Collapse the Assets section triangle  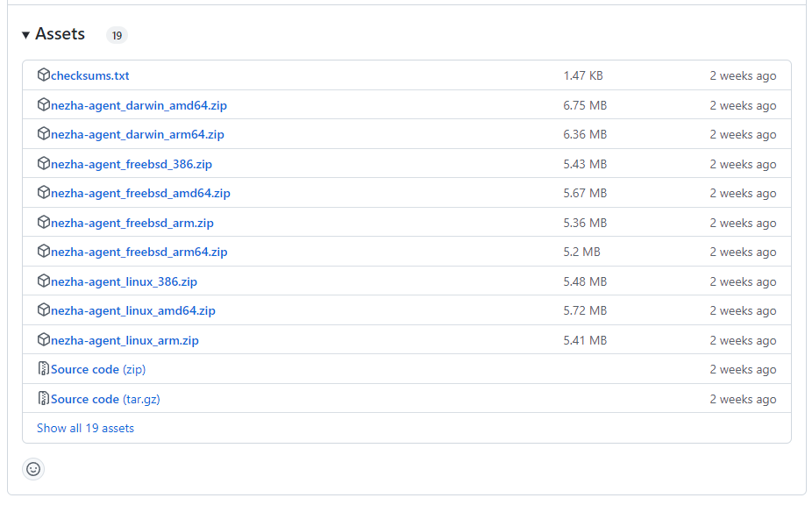(26, 35)
